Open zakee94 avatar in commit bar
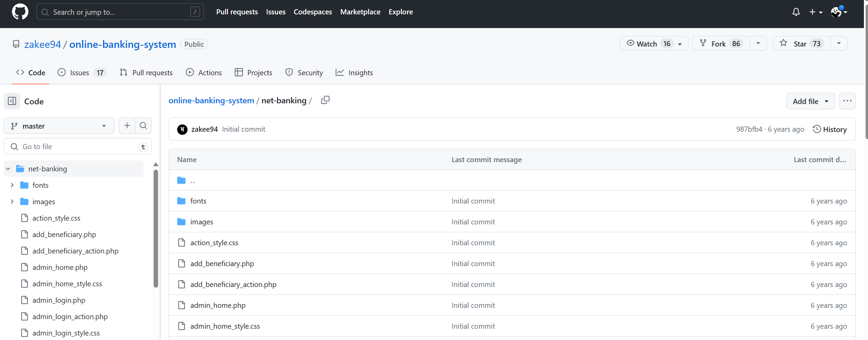 [x=182, y=129]
